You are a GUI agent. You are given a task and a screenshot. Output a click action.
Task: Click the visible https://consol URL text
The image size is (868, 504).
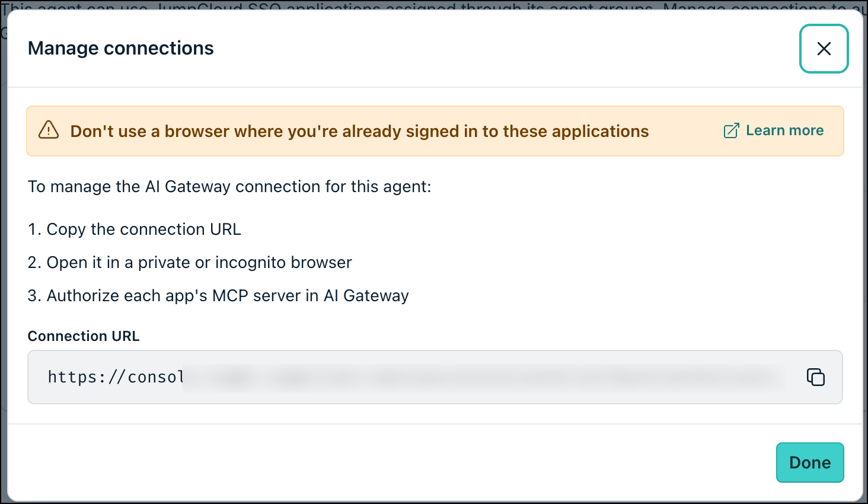click(116, 377)
